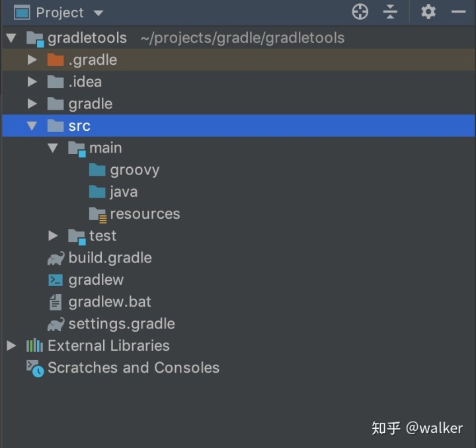
Task: Select the Scratches and Consoles label
Action: coord(134,367)
